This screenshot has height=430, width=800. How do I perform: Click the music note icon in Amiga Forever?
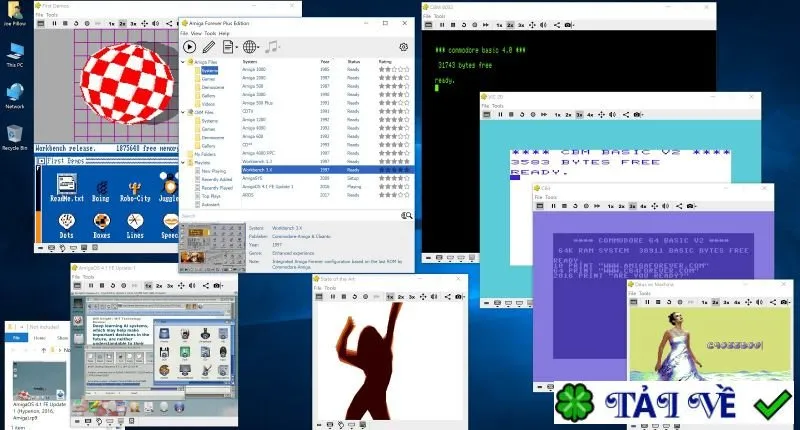click(272, 47)
